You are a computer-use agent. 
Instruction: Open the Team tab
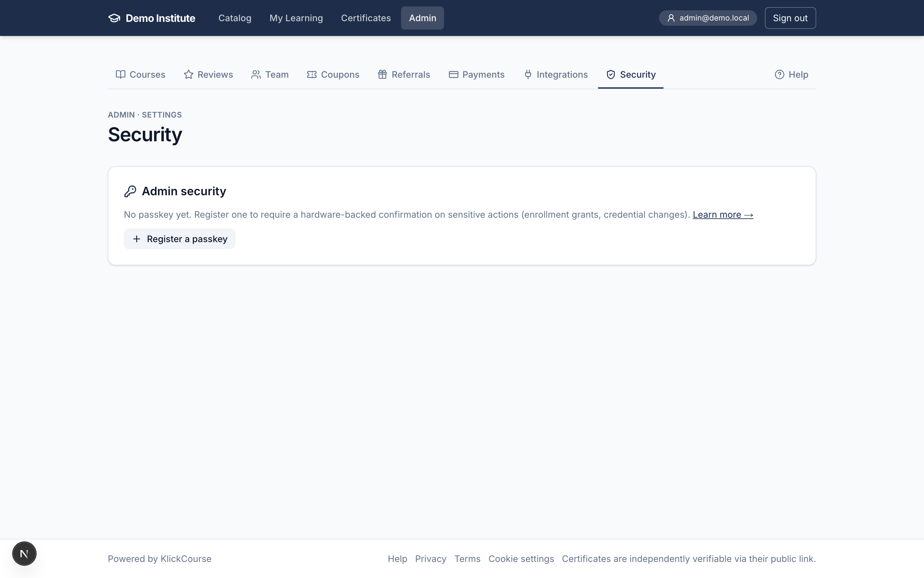270,74
